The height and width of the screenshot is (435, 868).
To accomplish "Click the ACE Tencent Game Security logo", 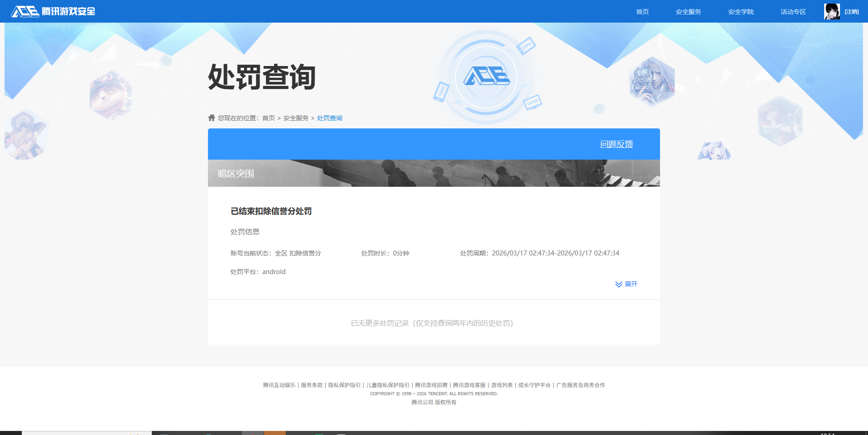I will 53,11.
